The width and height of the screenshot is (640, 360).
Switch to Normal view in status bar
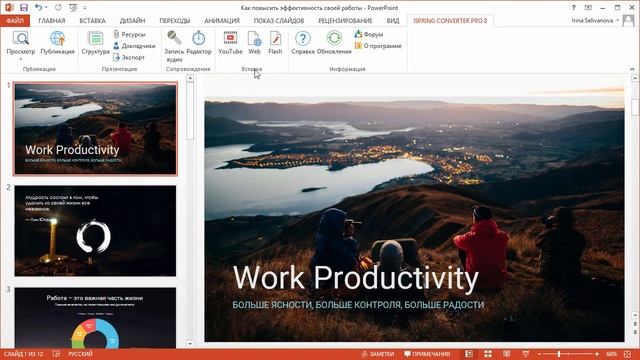[469, 354]
